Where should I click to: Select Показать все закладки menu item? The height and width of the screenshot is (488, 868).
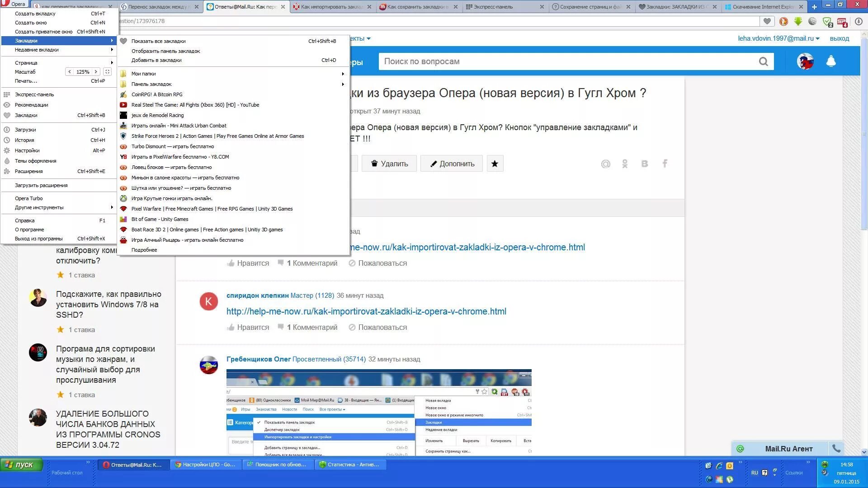pos(233,41)
